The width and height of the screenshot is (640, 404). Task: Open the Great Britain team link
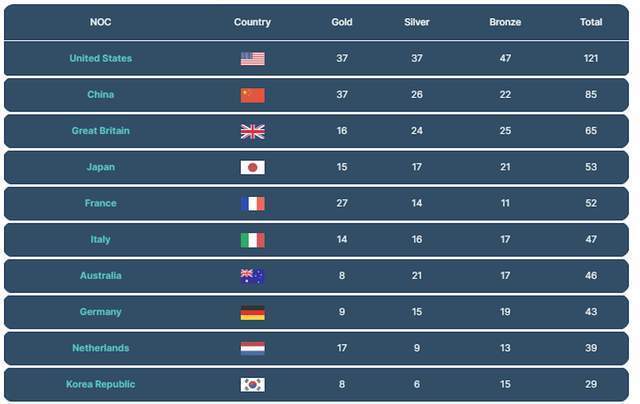pos(100,131)
